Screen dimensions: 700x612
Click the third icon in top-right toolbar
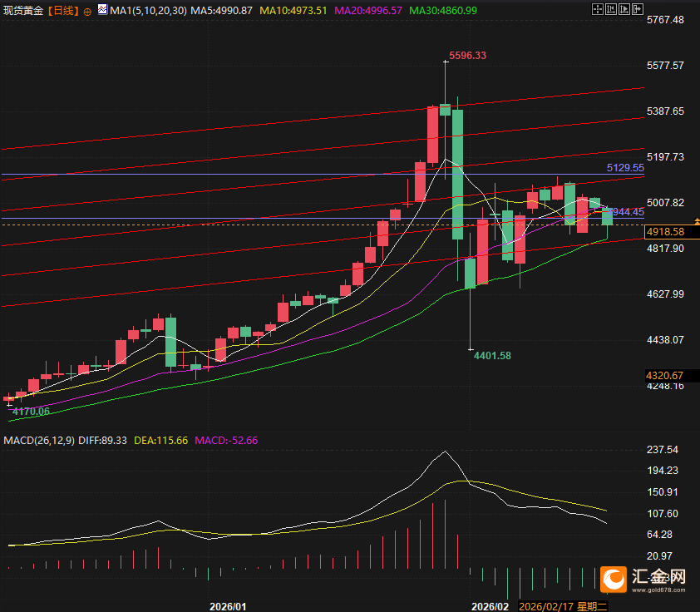tap(624, 10)
